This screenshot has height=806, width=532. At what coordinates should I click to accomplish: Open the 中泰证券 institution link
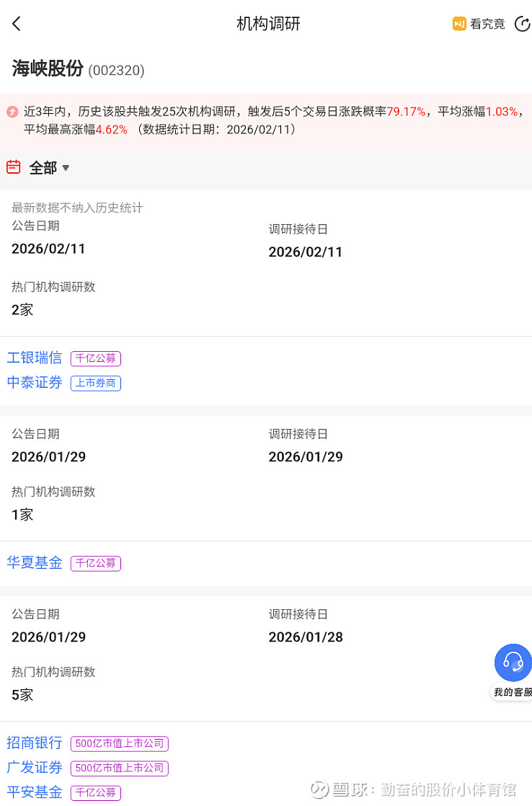[35, 383]
